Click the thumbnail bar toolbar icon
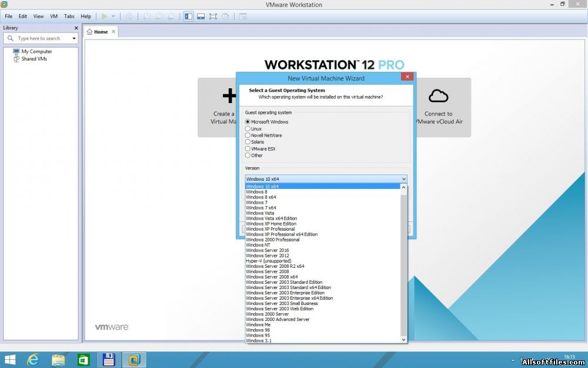Viewport: 588px width, 368px height. tap(201, 16)
